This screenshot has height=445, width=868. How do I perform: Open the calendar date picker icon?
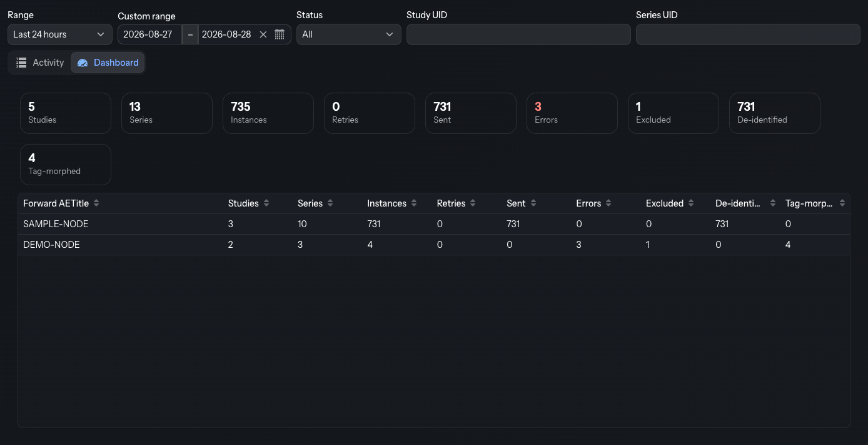(280, 34)
